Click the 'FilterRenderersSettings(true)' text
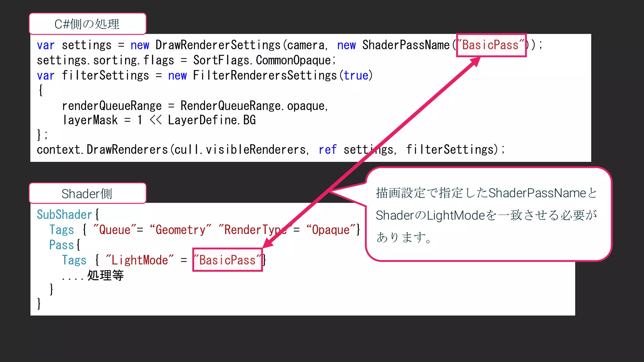The image size is (644, 362). coord(283,75)
